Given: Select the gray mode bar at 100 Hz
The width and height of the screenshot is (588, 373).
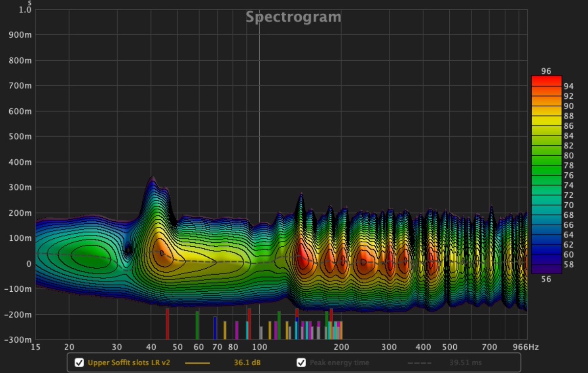Looking at the screenshot, I should tap(261, 333).
